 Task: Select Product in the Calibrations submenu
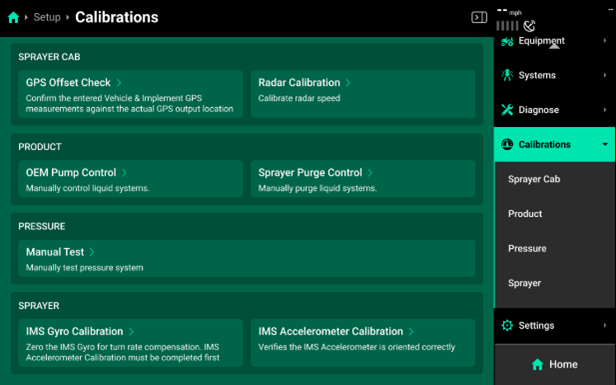pos(554,214)
